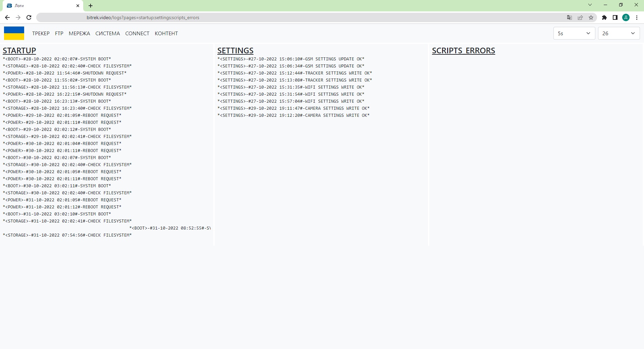
Task: Select the МЕРЕЖА menu item
Action: [x=79, y=33]
